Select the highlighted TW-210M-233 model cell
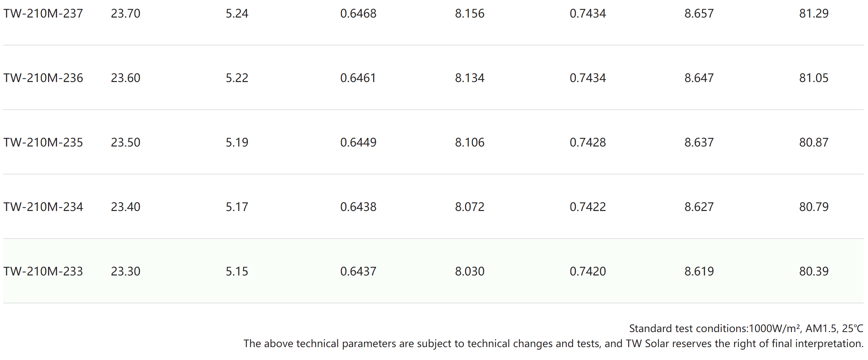The height and width of the screenshot is (360, 868). [x=43, y=272]
